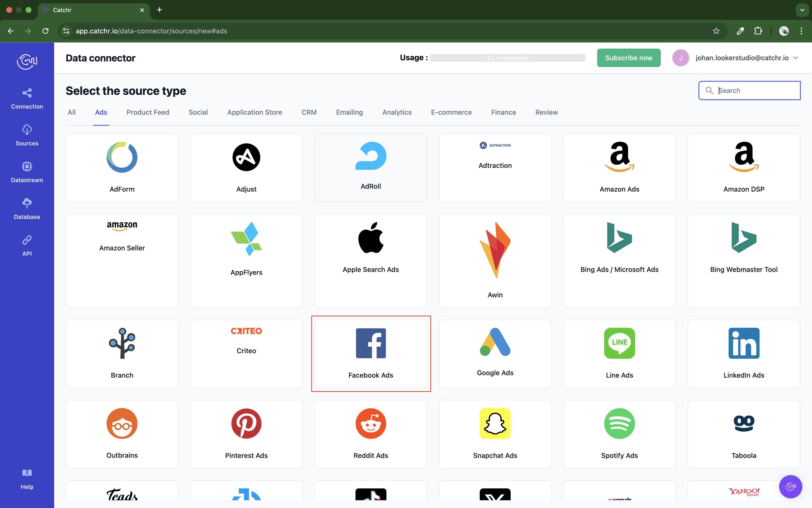Open the Chrome profile avatar
This screenshot has width=812, height=508.
point(784,31)
